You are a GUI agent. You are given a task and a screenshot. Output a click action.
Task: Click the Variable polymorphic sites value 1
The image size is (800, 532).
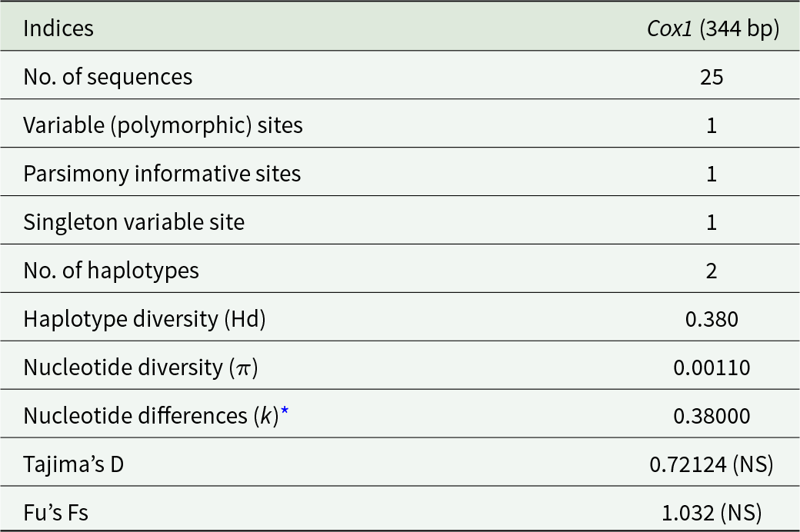point(712,125)
